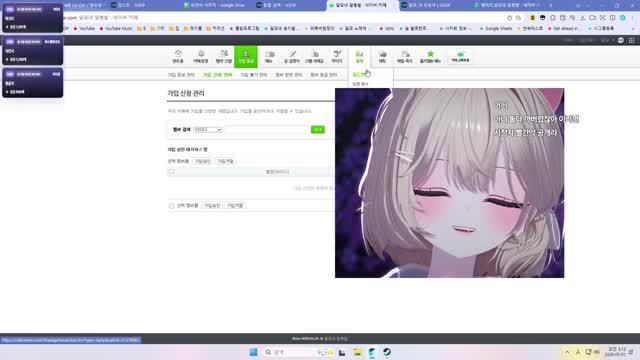Open the 가입 불가 관리 sub-tab
The height and width of the screenshot is (360, 640).
point(253,75)
